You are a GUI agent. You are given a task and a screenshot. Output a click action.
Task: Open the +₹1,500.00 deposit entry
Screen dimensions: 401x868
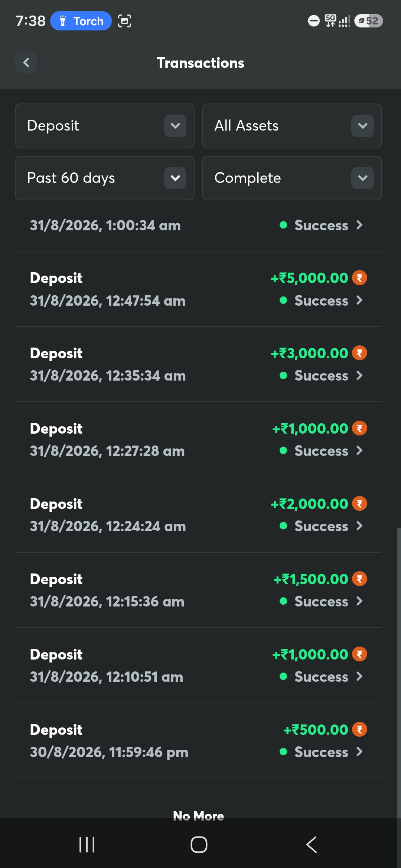click(198, 590)
